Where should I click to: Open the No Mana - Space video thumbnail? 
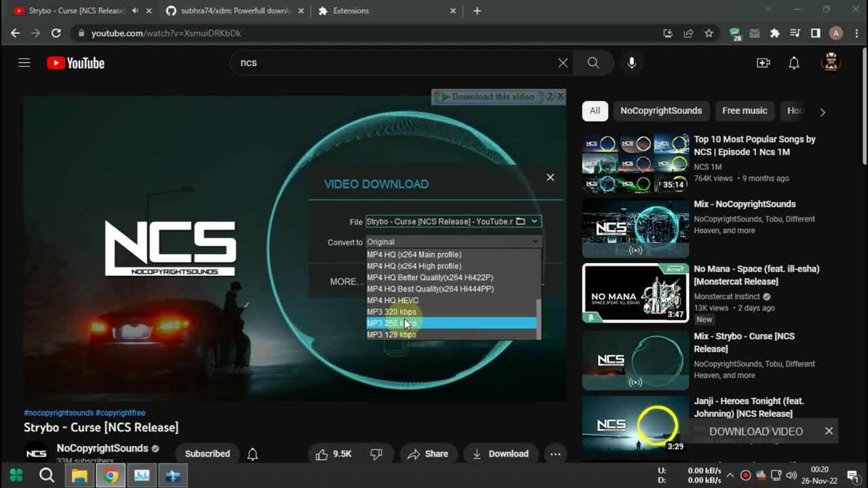[x=635, y=293]
